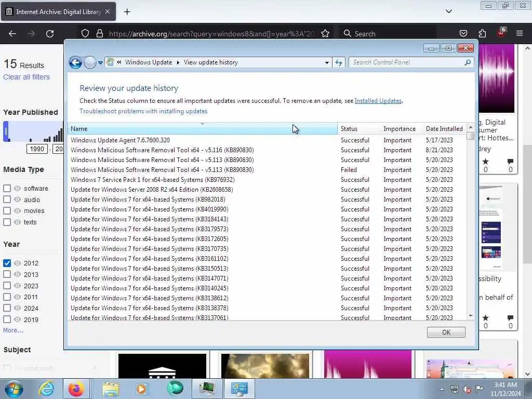This screenshot has height=399, width=532.
Task: Open Windows Explorer folder in taskbar
Action: [111, 389]
